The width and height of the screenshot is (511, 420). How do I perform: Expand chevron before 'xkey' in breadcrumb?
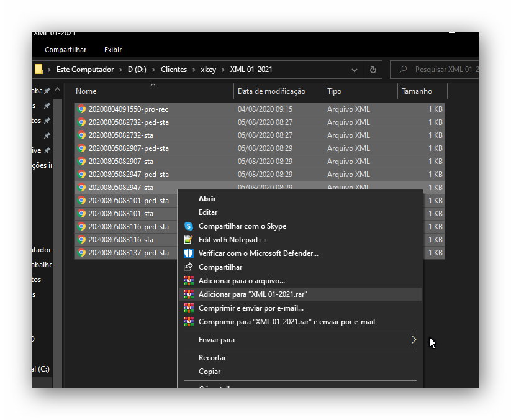[194, 70]
